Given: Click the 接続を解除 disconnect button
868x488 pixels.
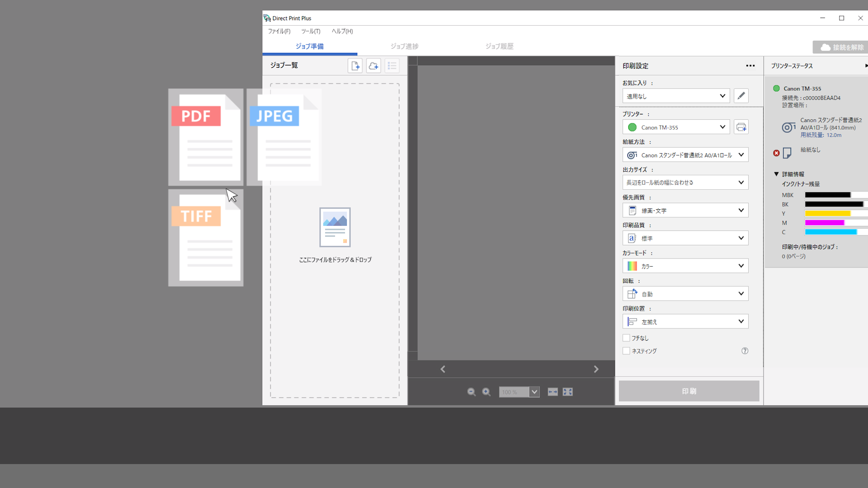Looking at the screenshot, I should click(842, 47).
